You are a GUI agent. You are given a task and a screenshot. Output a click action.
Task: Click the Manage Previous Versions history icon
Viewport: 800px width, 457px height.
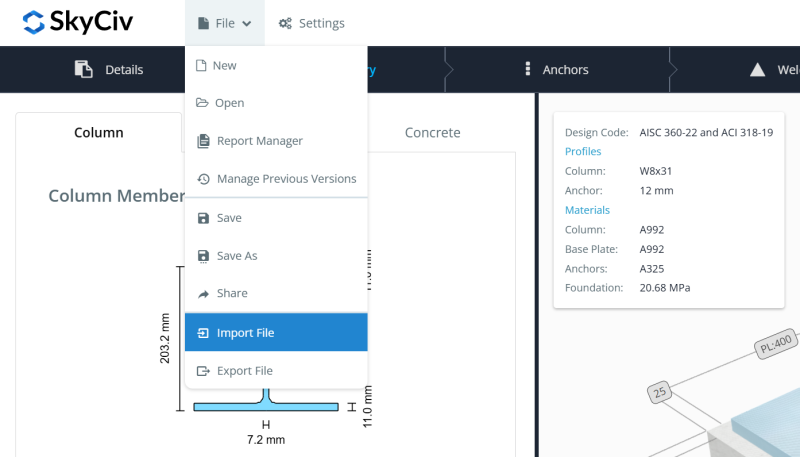coord(203,179)
